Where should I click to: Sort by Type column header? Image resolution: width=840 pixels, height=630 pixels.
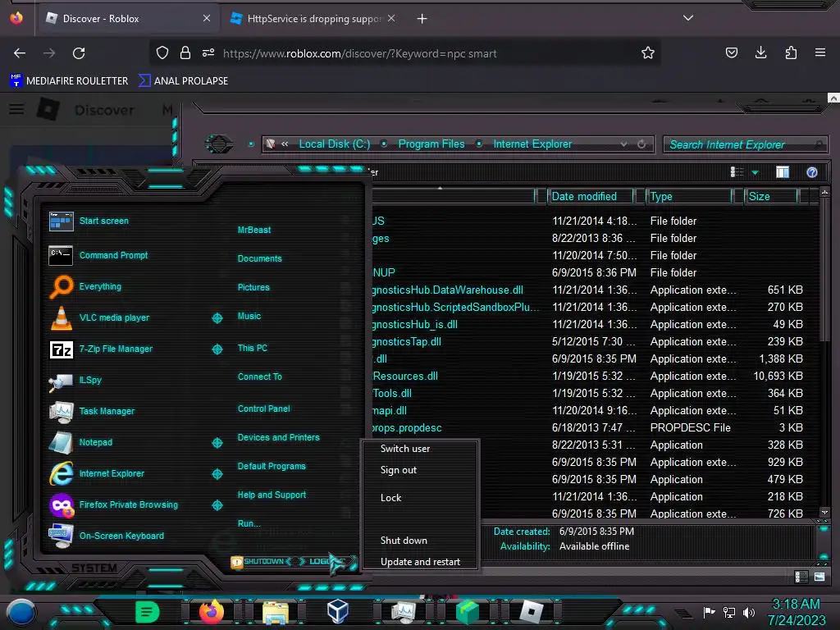(688, 197)
